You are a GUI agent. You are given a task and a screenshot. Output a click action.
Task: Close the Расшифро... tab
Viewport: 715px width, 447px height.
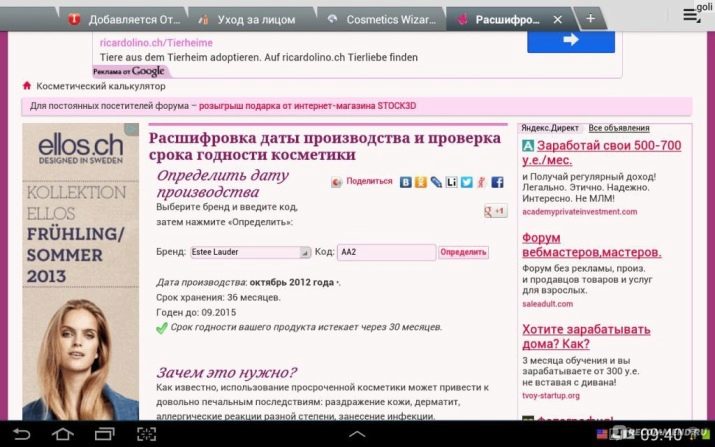[x=558, y=19]
